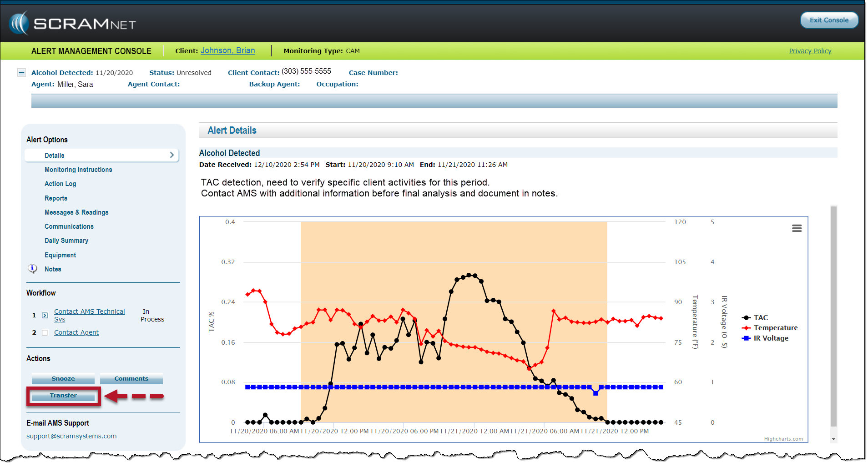The height and width of the screenshot is (467, 868).
Task: Open the Privacy Policy link
Action: click(x=810, y=51)
